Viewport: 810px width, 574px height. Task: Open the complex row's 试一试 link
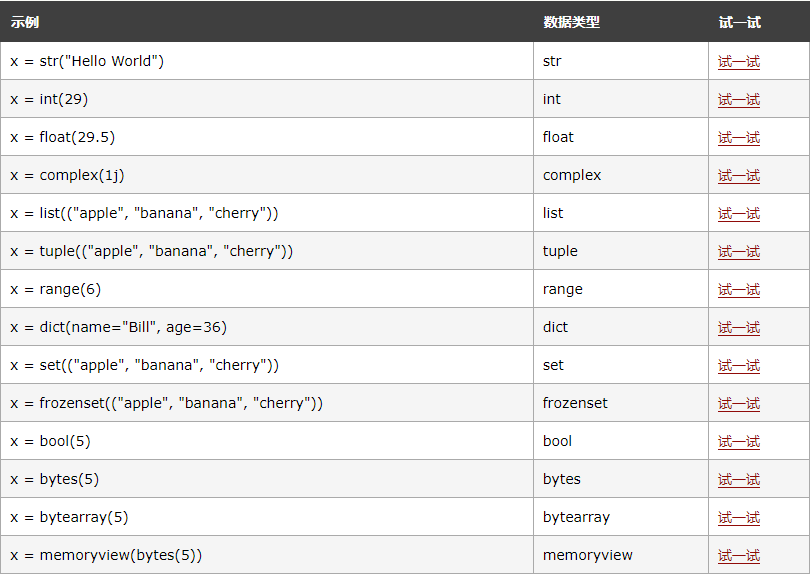tap(739, 176)
